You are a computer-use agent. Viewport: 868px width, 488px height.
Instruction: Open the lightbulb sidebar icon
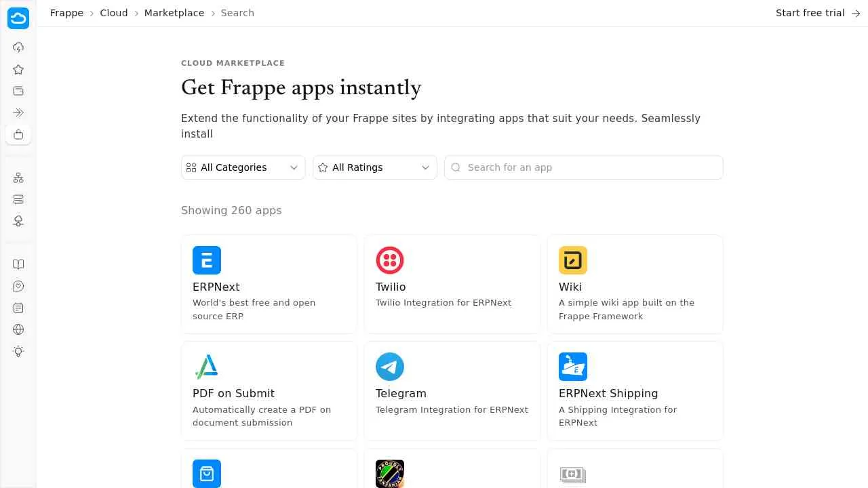[18, 351]
